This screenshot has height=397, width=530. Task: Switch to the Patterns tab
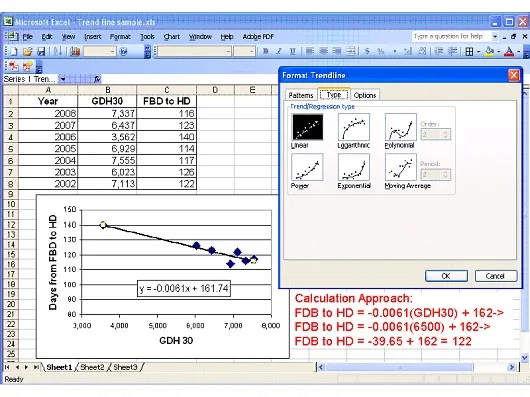[x=300, y=95]
